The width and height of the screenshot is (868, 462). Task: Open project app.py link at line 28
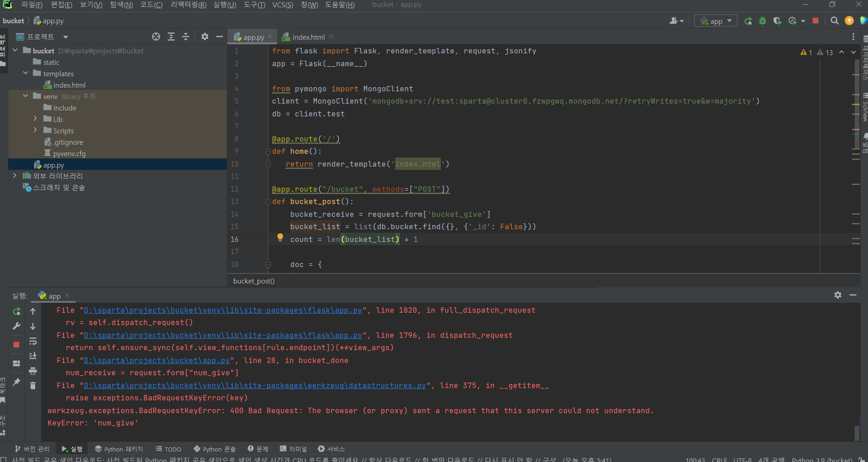coord(157,361)
